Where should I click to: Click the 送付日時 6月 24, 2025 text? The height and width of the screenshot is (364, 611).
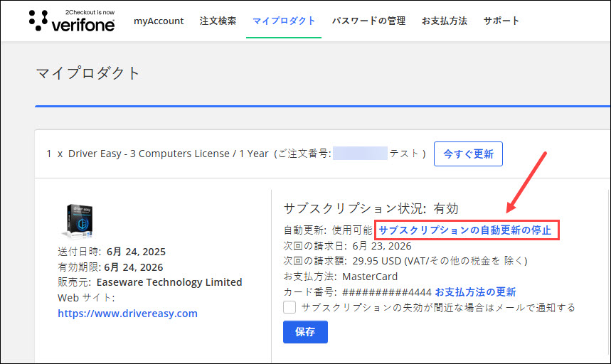(112, 252)
